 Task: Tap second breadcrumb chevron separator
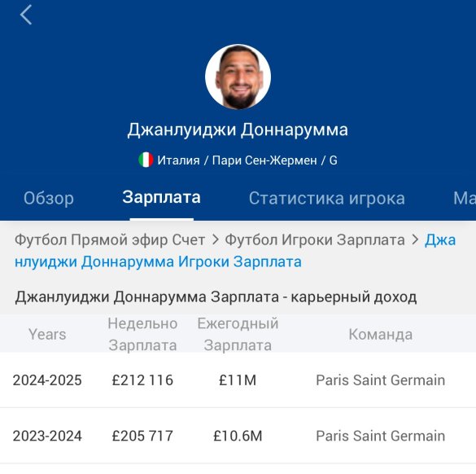tap(415, 239)
